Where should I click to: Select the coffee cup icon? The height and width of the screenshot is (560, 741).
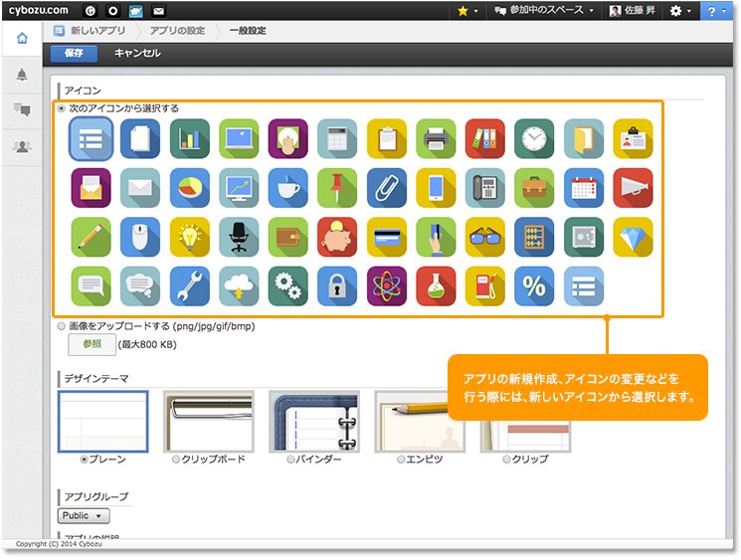(x=287, y=188)
